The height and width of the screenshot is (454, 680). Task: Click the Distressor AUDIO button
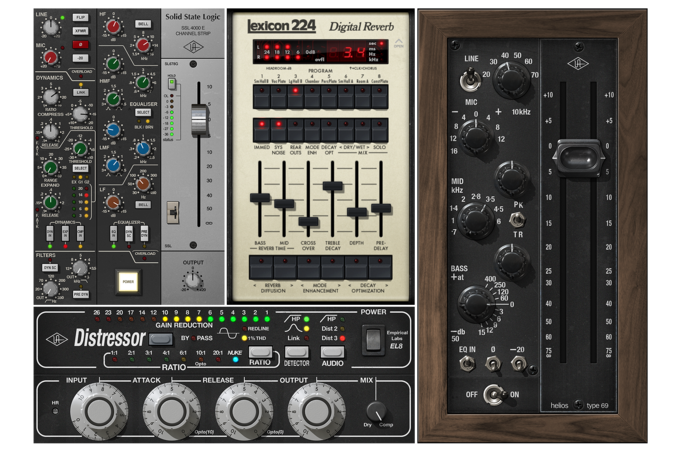(332, 351)
